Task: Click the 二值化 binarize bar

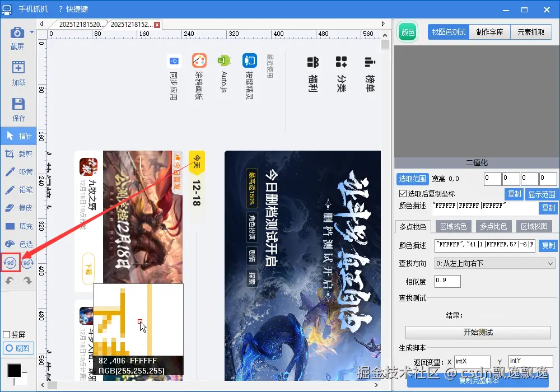Action: [477, 163]
